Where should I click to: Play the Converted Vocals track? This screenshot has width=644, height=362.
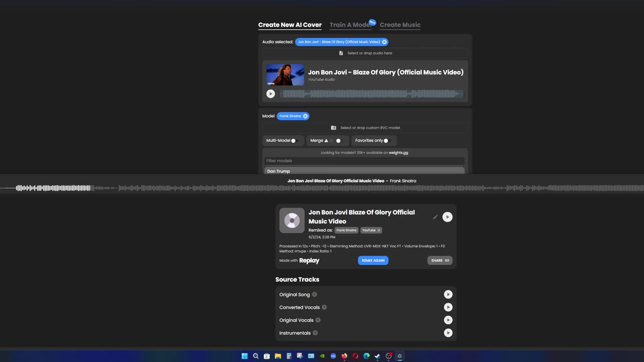(x=448, y=307)
